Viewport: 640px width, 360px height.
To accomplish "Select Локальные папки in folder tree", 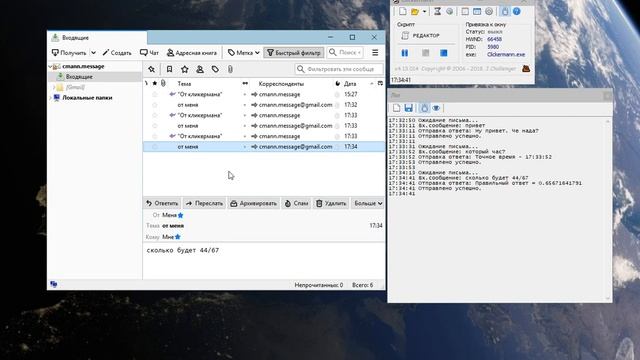I will [x=87, y=98].
